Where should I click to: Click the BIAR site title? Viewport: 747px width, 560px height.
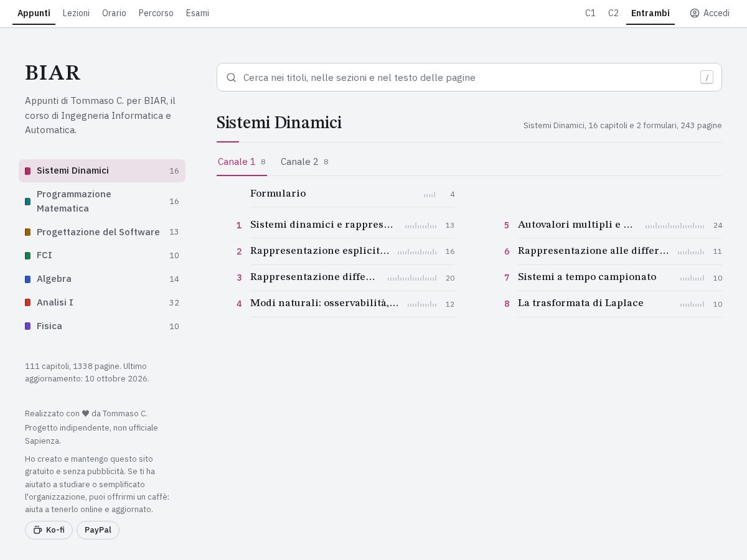[53, 73]
